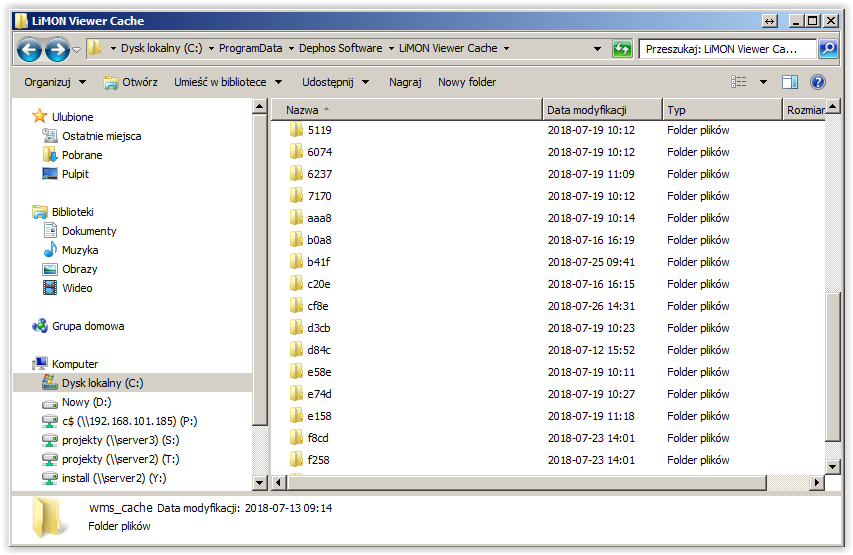Open the view options dropdown arrow
The image size is (853, 555).
(763, 82)
